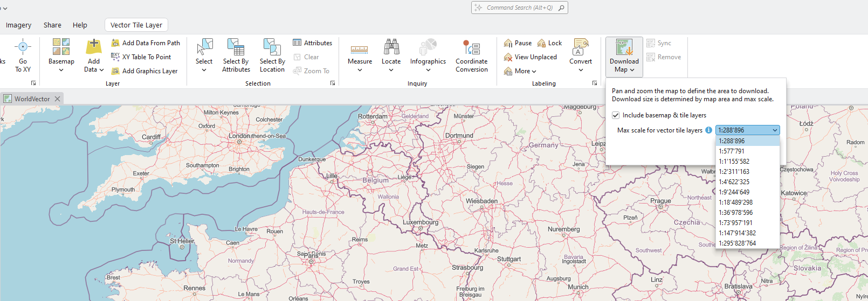The width and height of the screenshot is (868, 301).
Task: Click View Unplaced labels
Action: point(530,57)
